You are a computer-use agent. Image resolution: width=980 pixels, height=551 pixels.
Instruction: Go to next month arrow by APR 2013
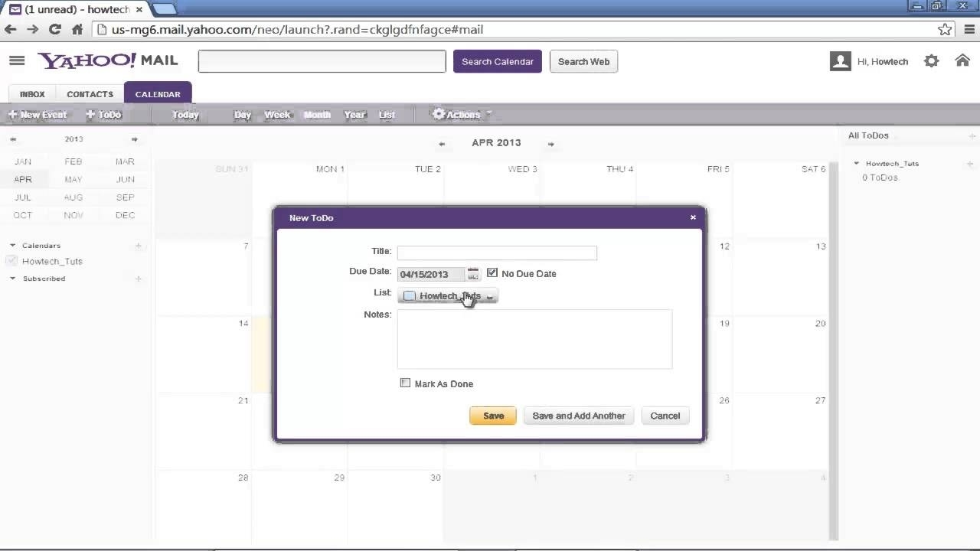pos(550,144)
